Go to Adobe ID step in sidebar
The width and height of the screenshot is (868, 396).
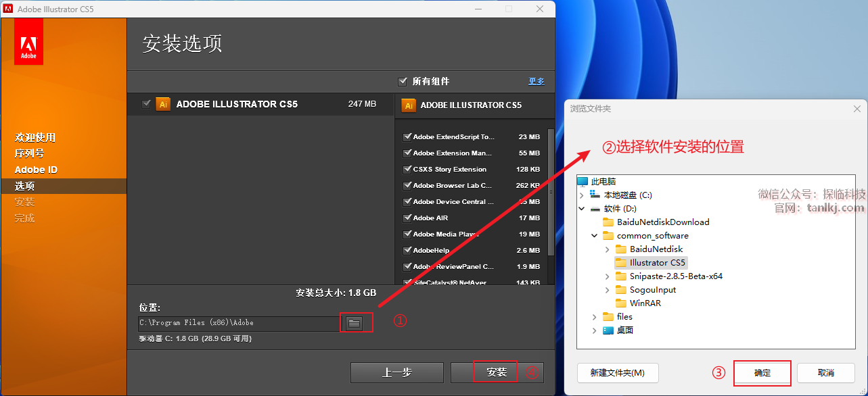(36, 170)
